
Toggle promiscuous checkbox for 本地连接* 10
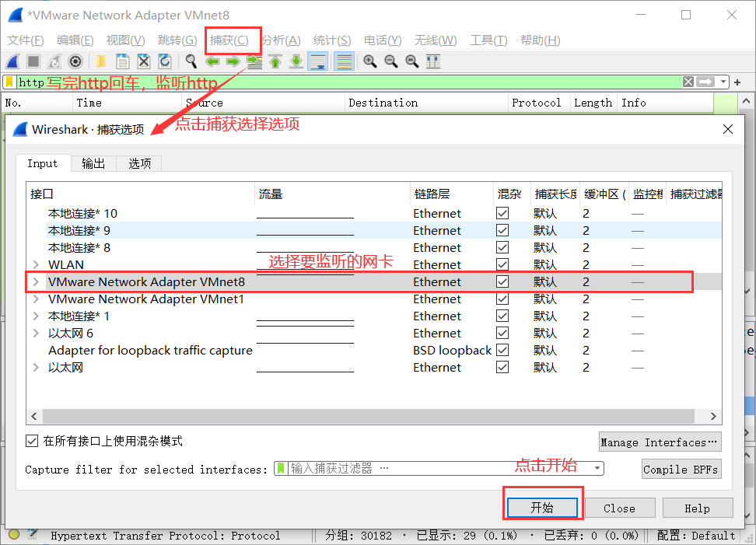coord(502,213)
